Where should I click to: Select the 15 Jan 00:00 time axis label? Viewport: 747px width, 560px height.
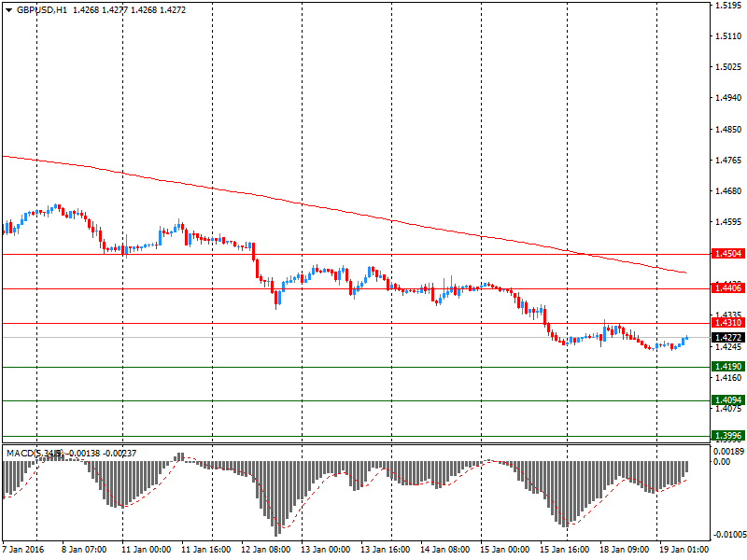pyautogui.click(x=504, y=550)
